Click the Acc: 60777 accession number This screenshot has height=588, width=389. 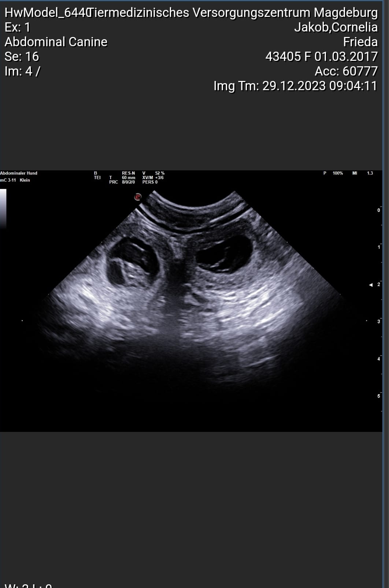346,71
